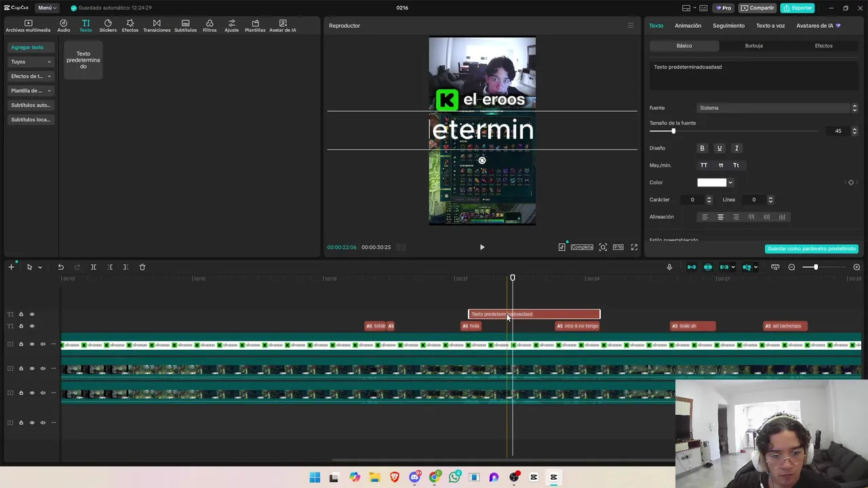Click the 9:16 aspect ratio icon
Screen dimensions: 868x488
pyautogui.click(x=618, y=247)
